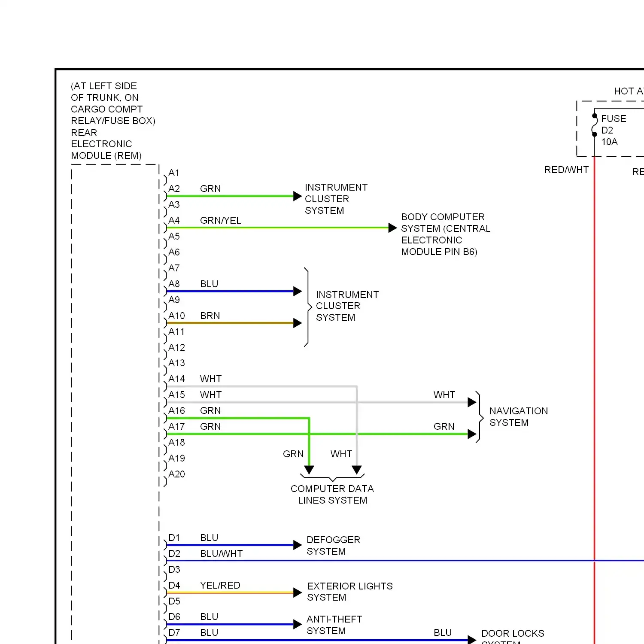The height and width of the screenshot is (644, 644).
Task: Select the Navigation System text
Action: (x=519, y=417)
